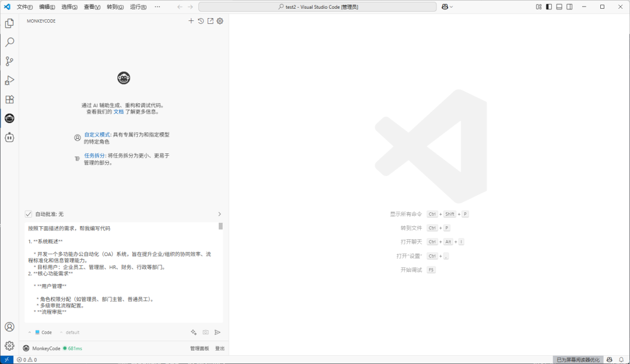Click the 自定义模式 link
Image resolution: width=630 pixels, height=364 pixels.
coord(97,135)
